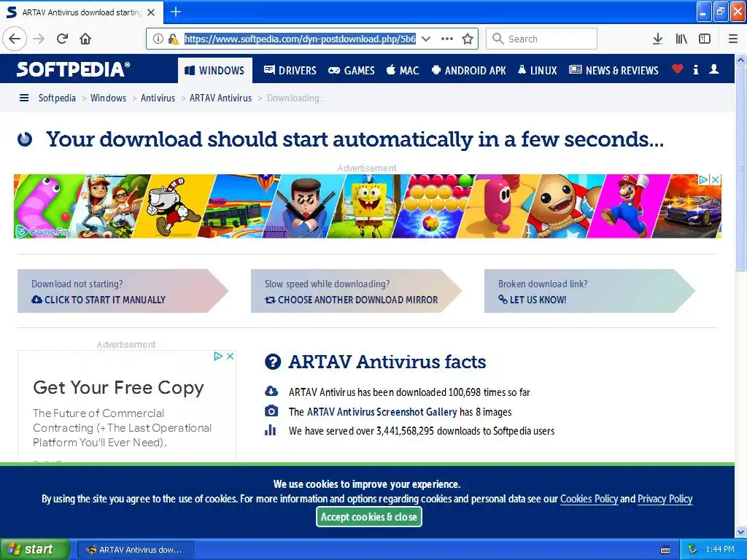Click the download count cloud icon
747x560 pixels.
[271, 392]
